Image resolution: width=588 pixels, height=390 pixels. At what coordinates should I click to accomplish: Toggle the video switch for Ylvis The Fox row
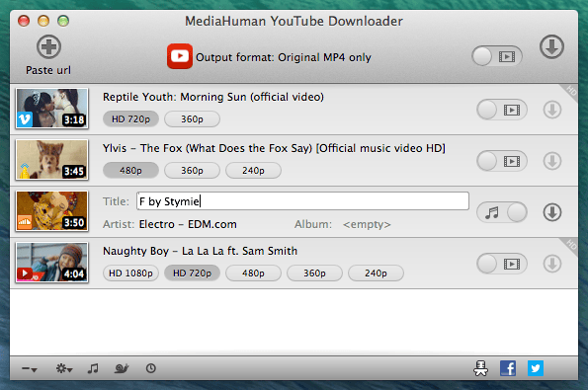point(502,161)
